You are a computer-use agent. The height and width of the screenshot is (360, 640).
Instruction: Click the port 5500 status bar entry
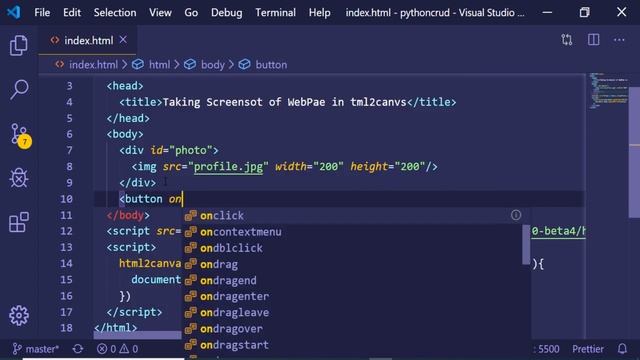point(546,349)
